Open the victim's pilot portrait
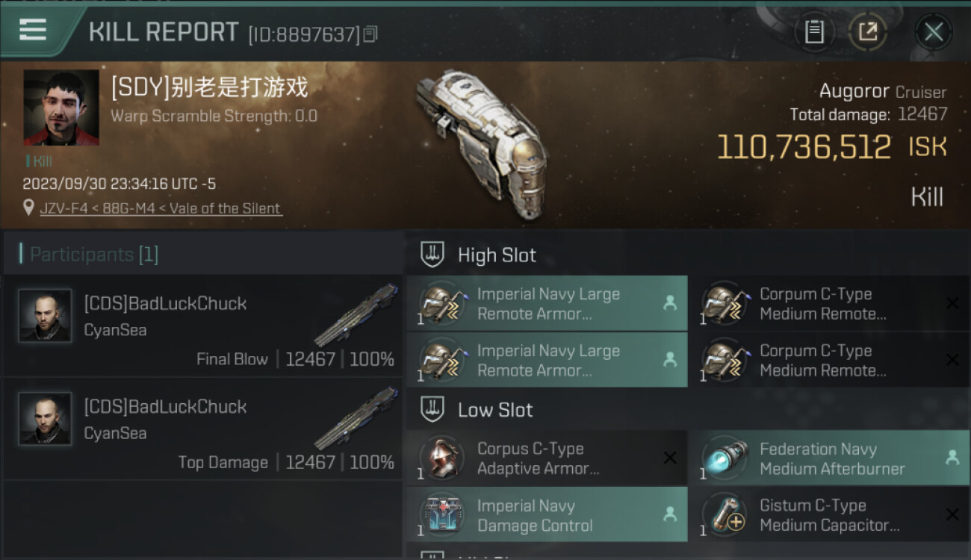 [x=61, y=108]
